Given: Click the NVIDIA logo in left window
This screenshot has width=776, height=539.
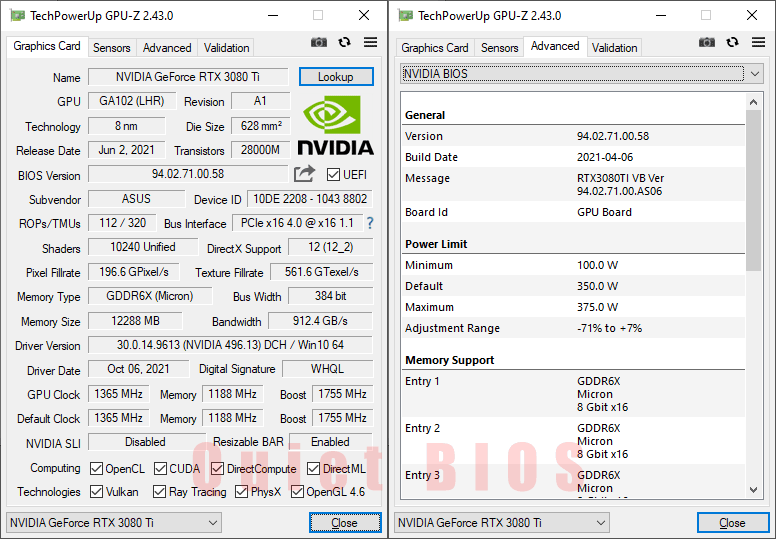Looking at the screenshot, I should tap(336, 125).
